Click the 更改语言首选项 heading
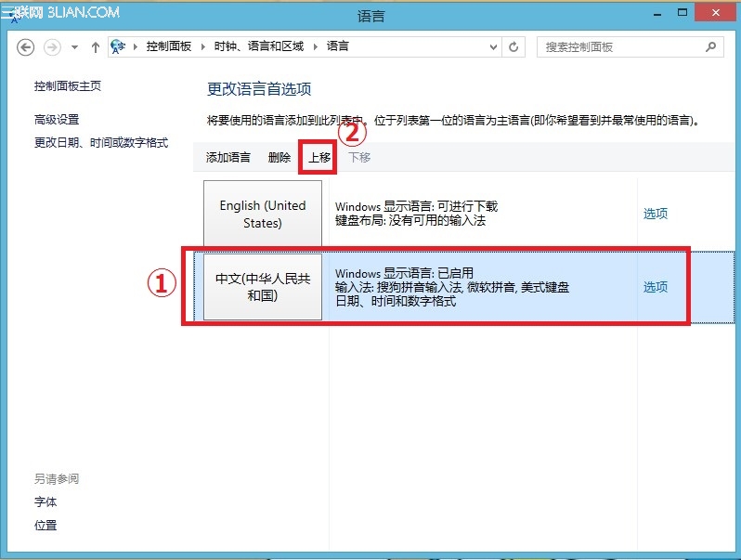 pos(259,89)
